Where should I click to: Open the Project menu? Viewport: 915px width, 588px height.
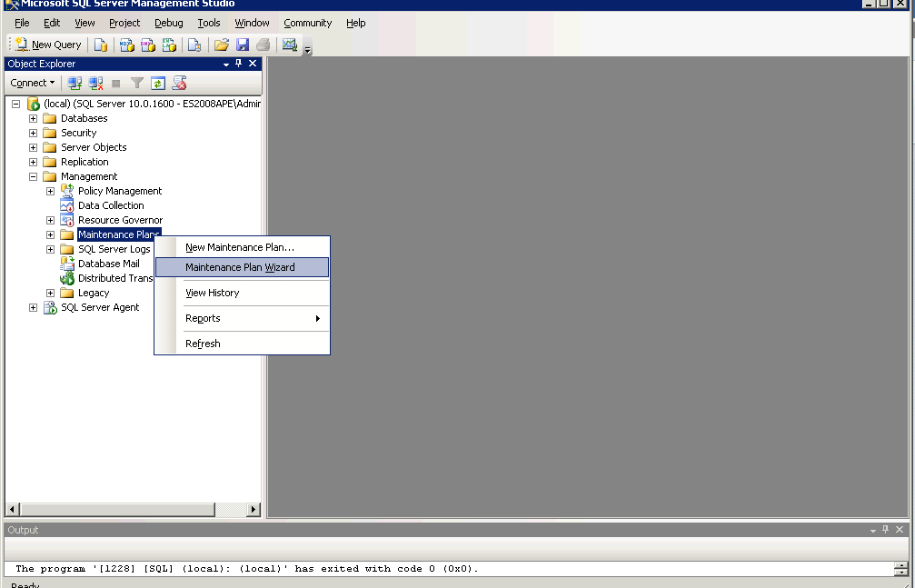tap(124, 23)
